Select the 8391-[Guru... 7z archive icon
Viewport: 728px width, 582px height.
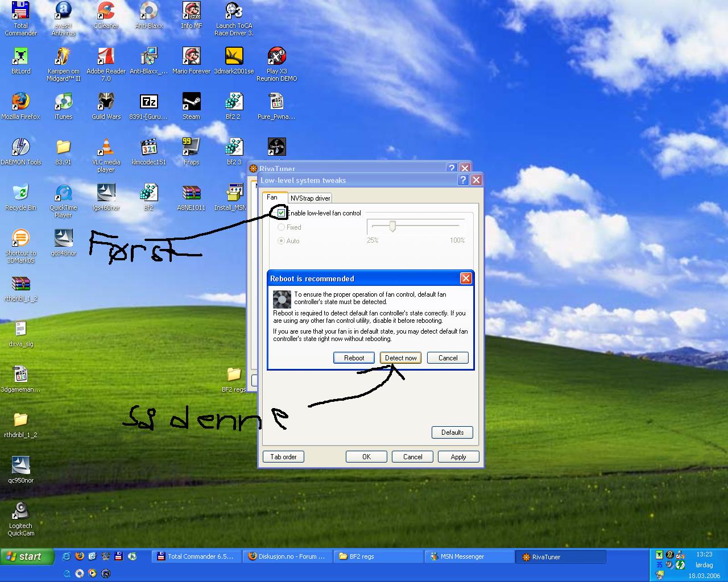click(x=148, y=106)
